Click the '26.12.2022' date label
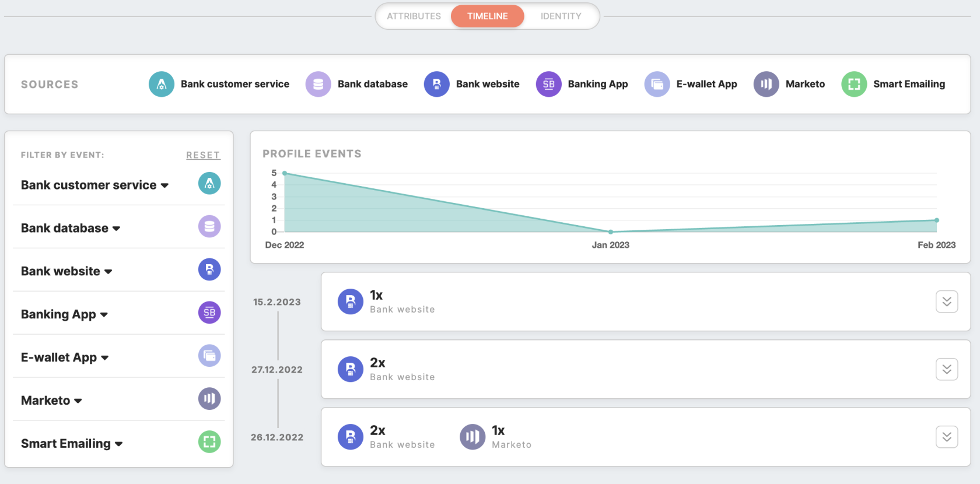980x484 pixels. (x=277, y=437)
